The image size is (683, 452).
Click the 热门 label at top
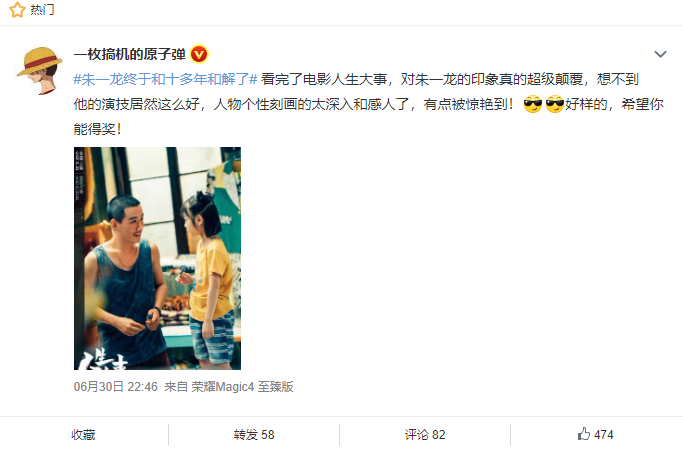[x=42, y=9]
